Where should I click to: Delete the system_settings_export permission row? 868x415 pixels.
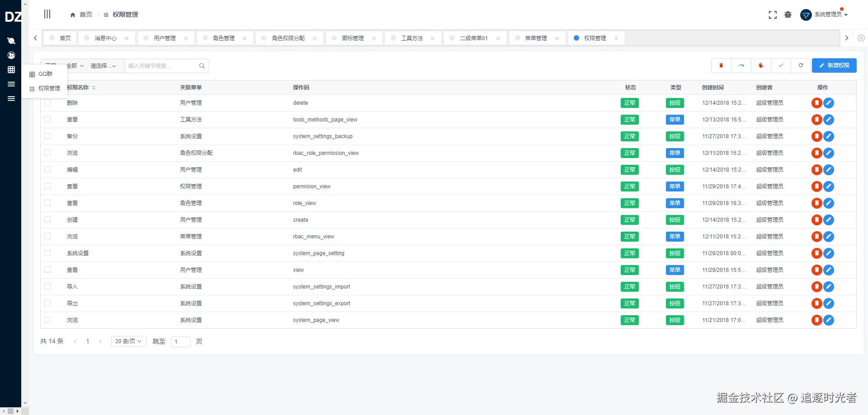(x=816, y=303)
